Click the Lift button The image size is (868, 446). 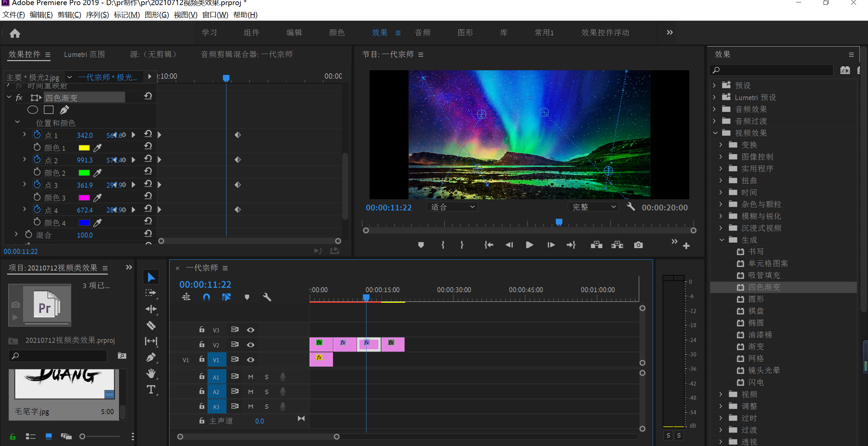(x=596, y=245)
